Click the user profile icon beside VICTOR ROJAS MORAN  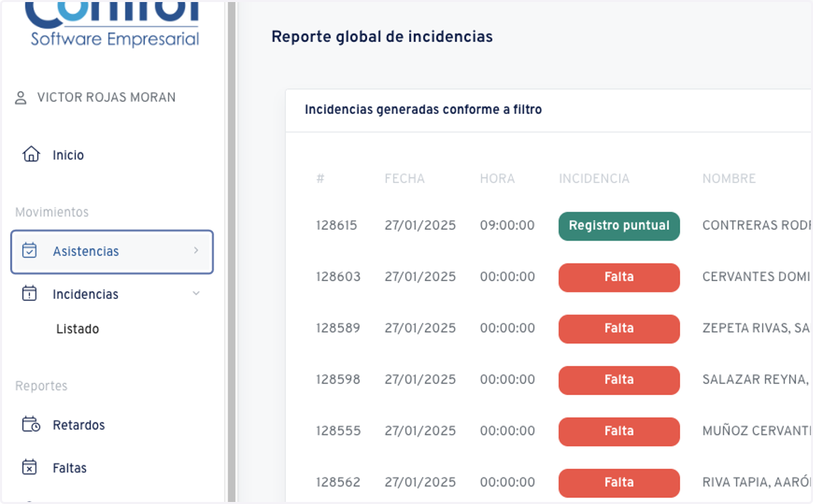pos(21,98)
